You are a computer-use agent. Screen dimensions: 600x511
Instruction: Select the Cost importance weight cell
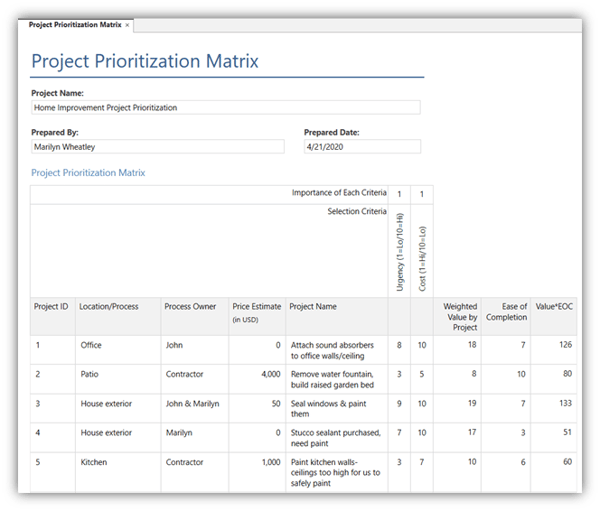click(x=421, y=194)
